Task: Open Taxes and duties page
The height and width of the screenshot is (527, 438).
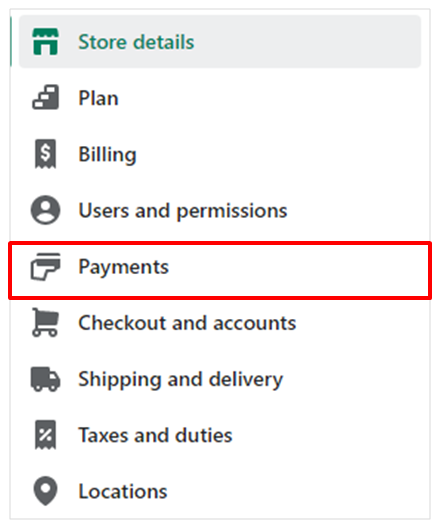Action: tap(220, 435)
